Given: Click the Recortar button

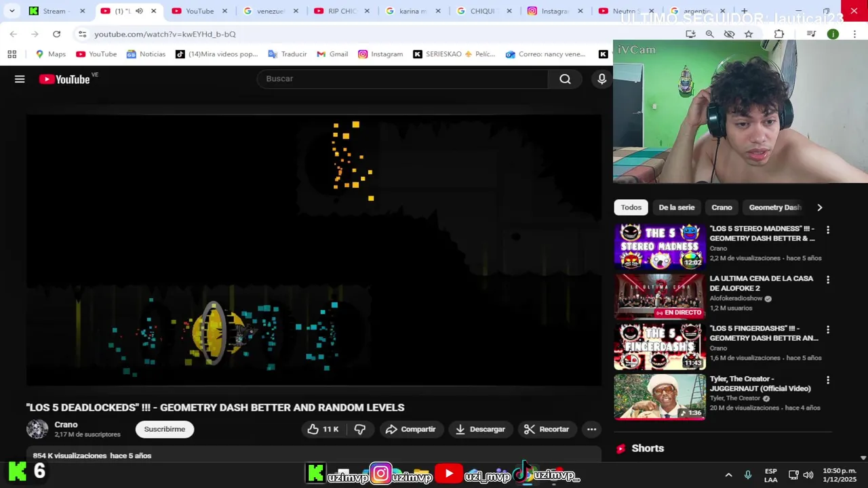Looking at the screenshot, I should coord(547,429).
